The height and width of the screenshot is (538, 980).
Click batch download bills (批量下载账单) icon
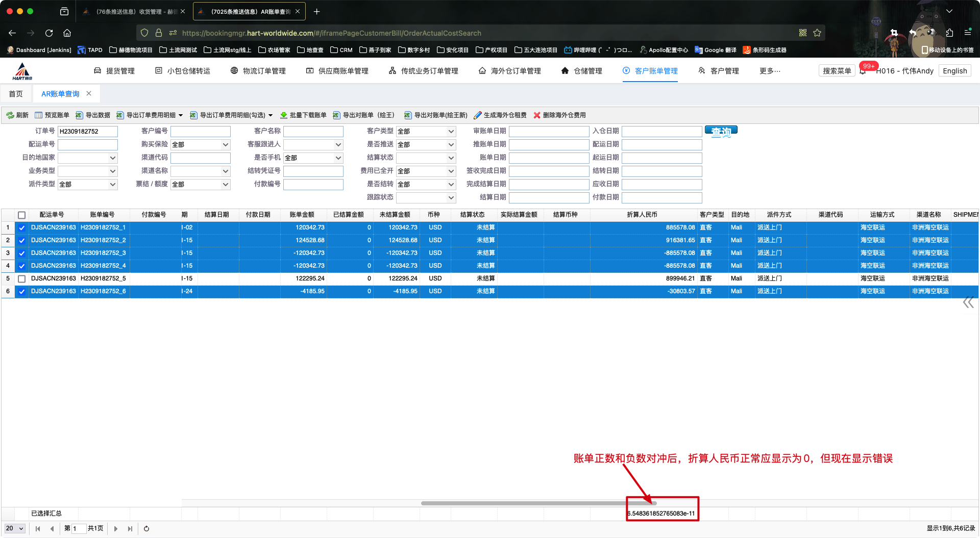point(284,115)
